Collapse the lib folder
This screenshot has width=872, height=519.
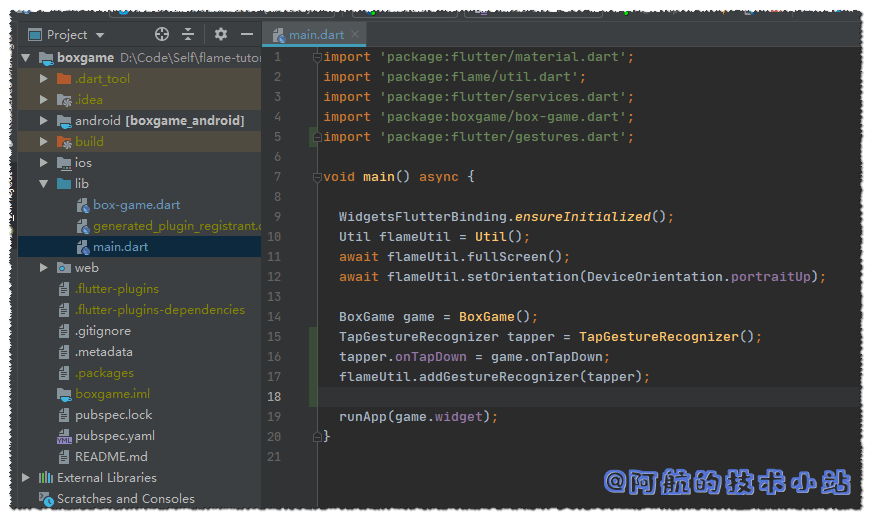pos(44,184)
